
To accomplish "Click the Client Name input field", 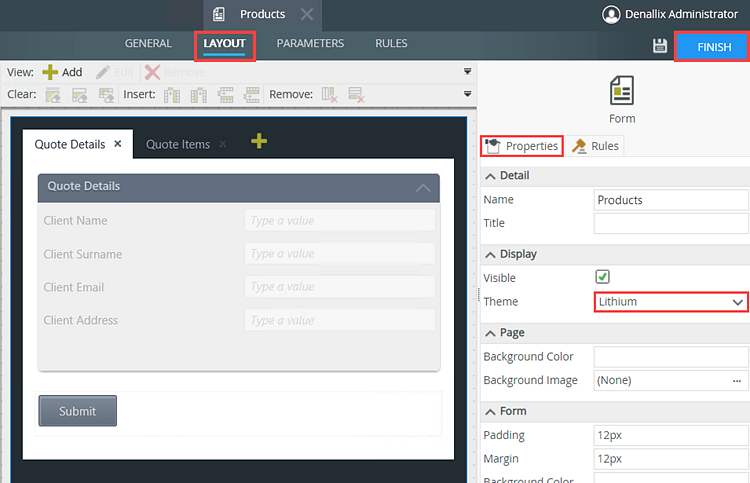I will [339, 221].
